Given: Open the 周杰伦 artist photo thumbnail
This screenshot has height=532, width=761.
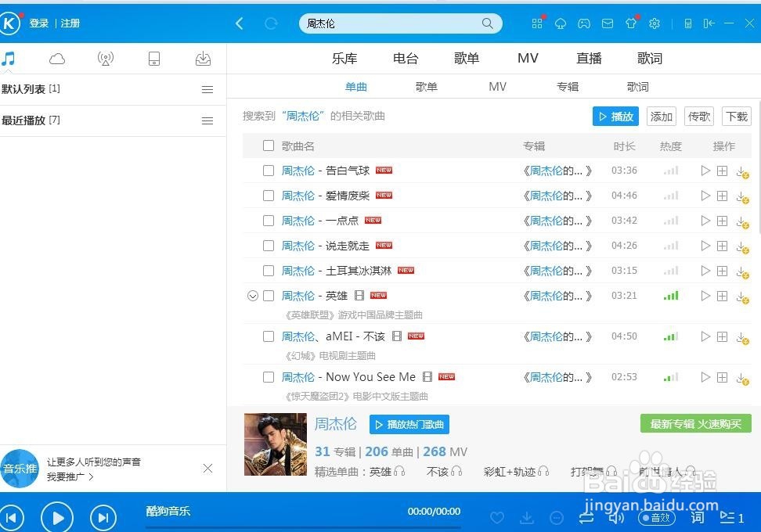Looking at the screenshot, I should click(x=275, y=444).
